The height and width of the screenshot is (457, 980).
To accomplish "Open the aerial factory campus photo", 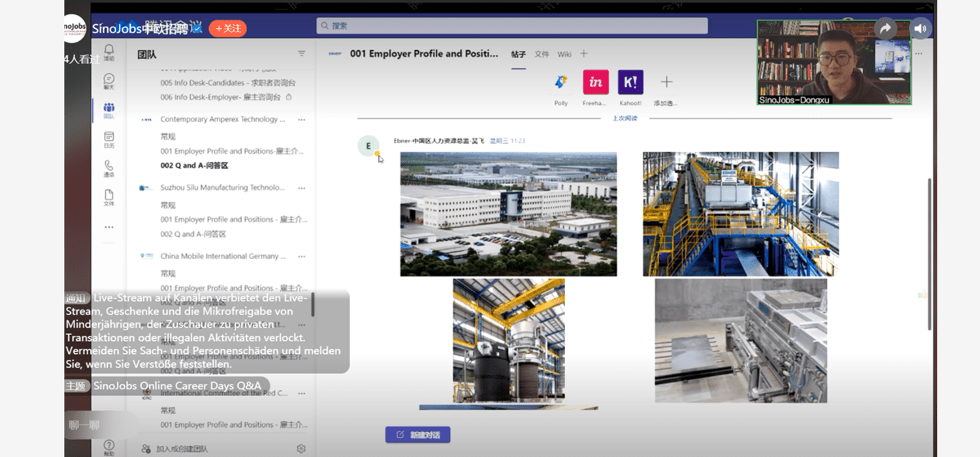I will 508,214.
